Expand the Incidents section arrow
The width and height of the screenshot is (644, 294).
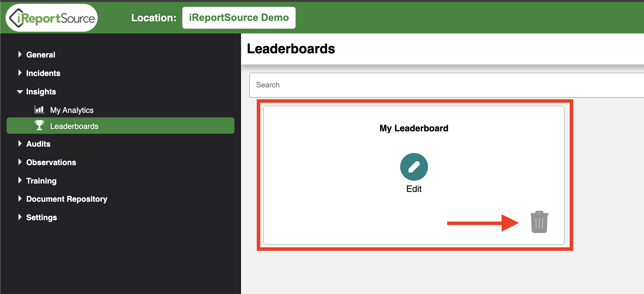(x=20, y=73)
